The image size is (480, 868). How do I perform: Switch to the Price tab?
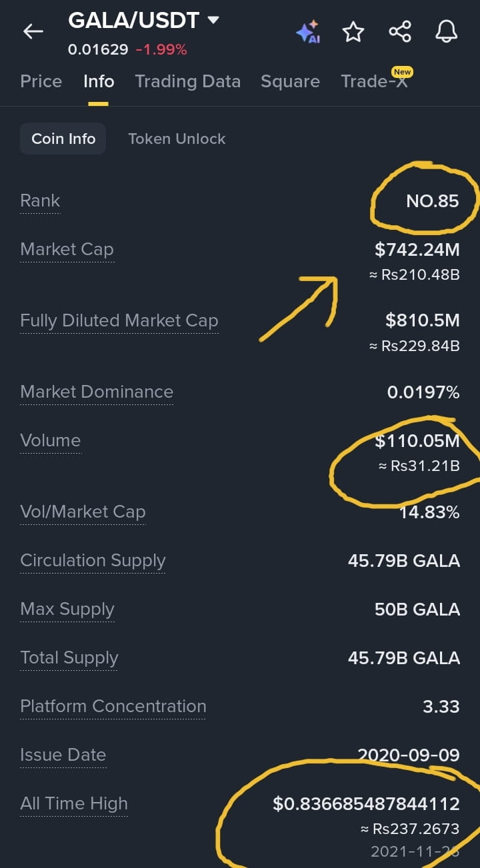coord(41,81)
